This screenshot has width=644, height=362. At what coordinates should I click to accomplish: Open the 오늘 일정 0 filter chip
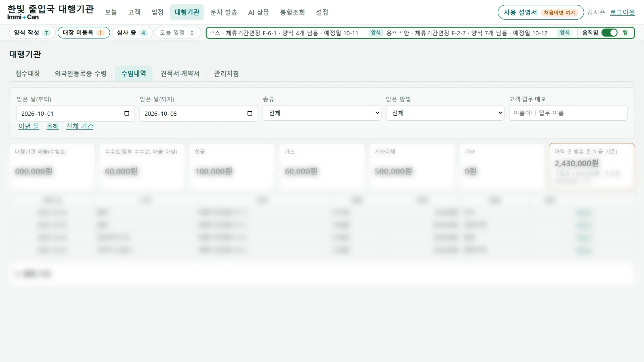coord(178,33)
